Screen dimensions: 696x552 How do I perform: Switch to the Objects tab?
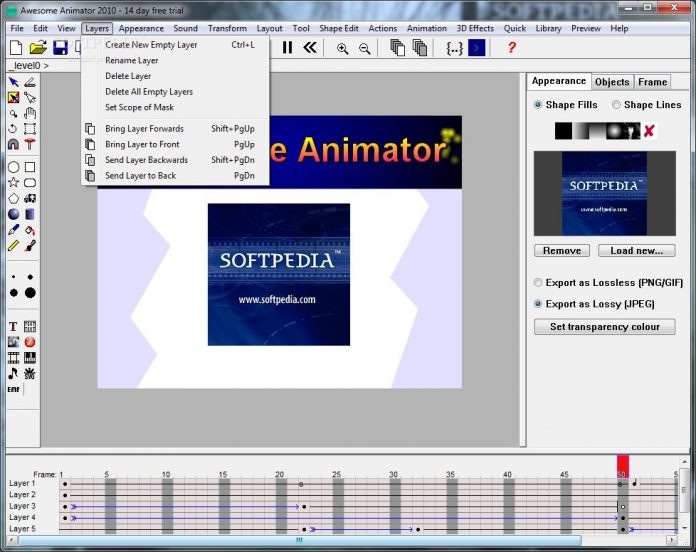tap(612, 82)
